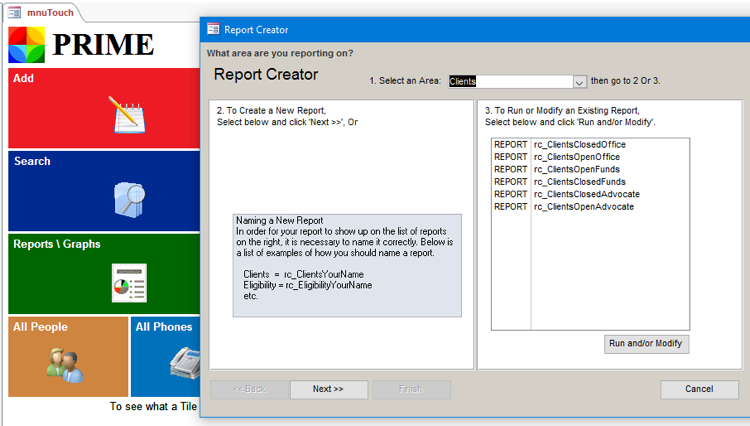Open the Reports \ Graphs chart icon
The width and height of the screenshot is (750, 426).
[129, 283]
